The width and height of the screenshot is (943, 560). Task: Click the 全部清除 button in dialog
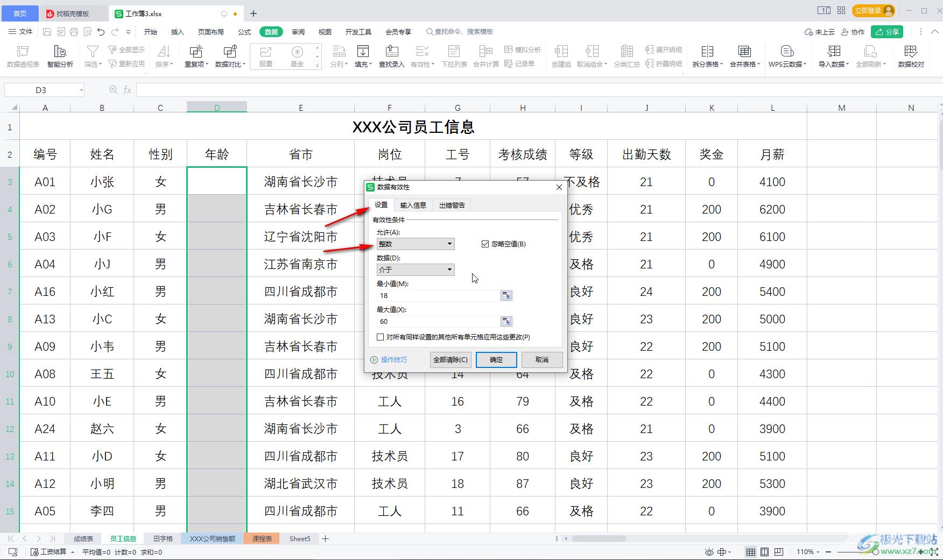click(451, 359)
